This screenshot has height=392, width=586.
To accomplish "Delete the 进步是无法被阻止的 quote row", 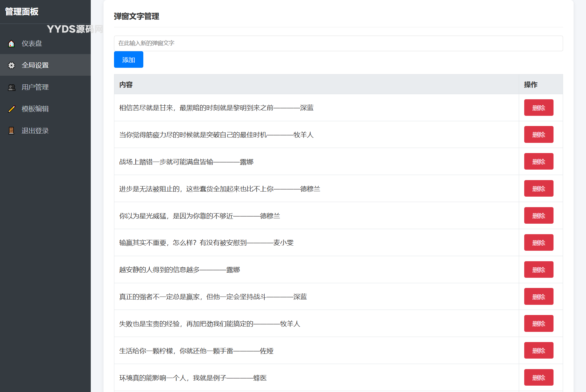I will 539,189.
